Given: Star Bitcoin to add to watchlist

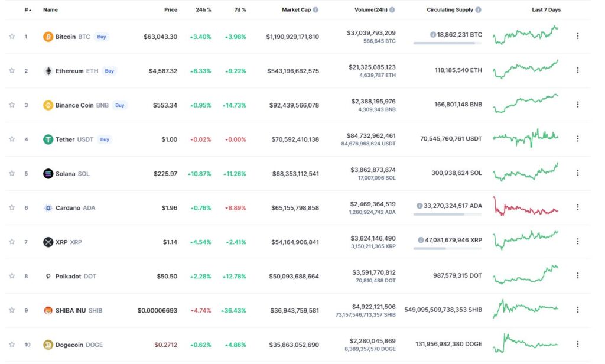Looking at the screenshot, I should [12, 36].
